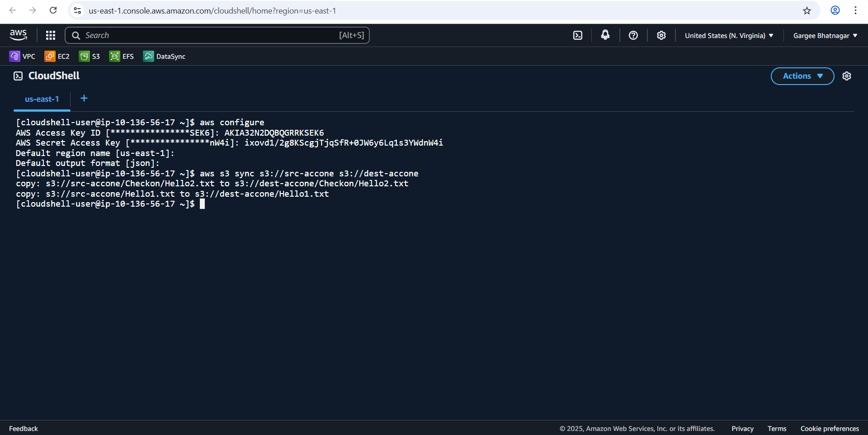Click the CloudShell title icon
868x435 pixels.
click(x=18, y=76)
